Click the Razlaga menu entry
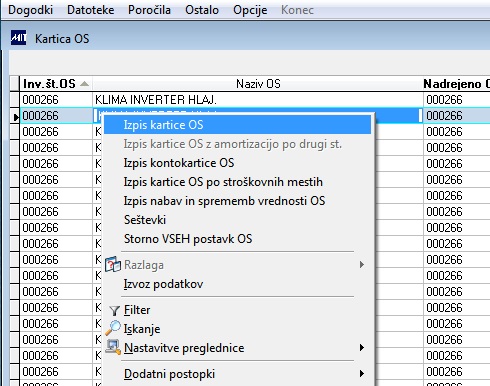The width and height of the screenshot is (490, 386). point(237,265)
